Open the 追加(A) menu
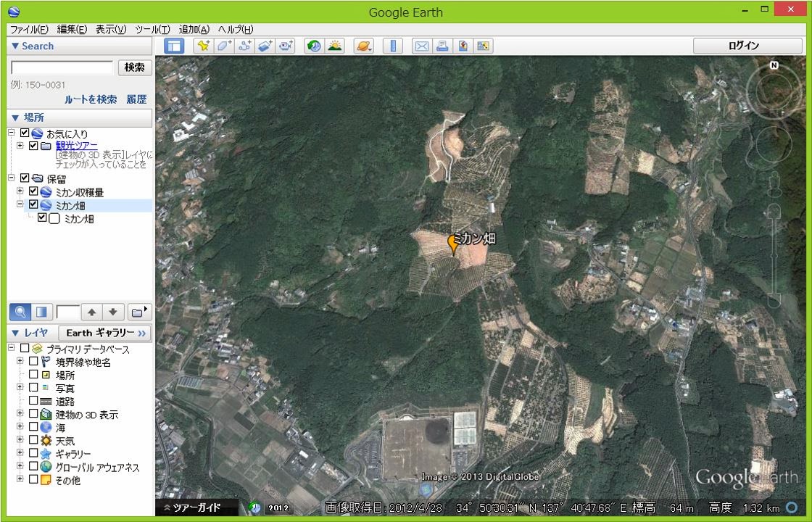Screen dimensions: 812x522 pos(194,30)
